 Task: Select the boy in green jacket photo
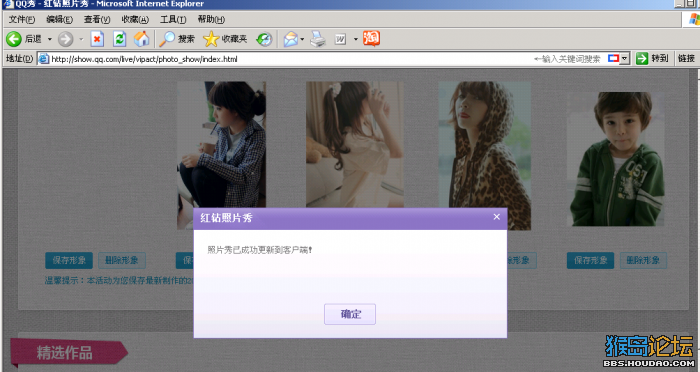pos(616,159)
